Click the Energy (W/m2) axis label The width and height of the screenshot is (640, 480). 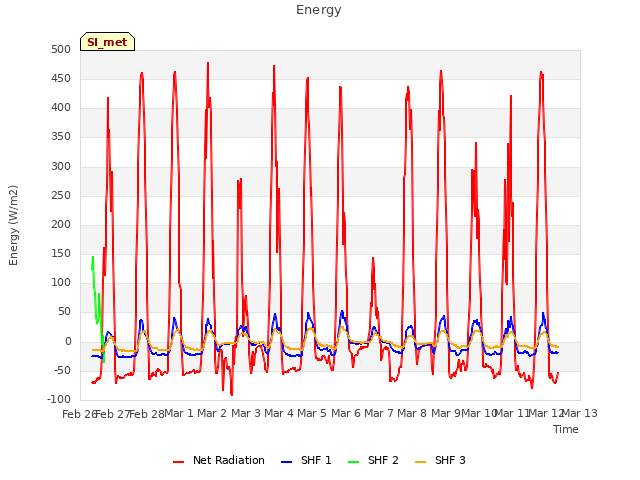click(x=13, y=225)
